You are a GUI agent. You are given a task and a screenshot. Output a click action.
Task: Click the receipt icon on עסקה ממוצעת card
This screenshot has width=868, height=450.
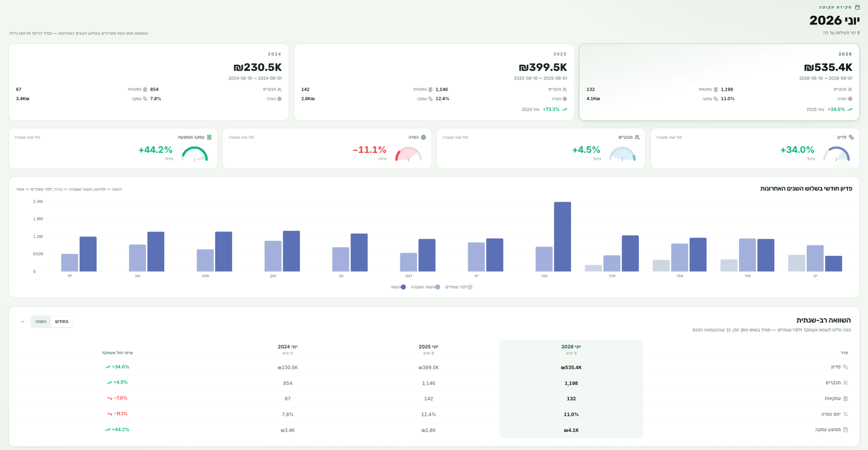click(x=209, y=137)
